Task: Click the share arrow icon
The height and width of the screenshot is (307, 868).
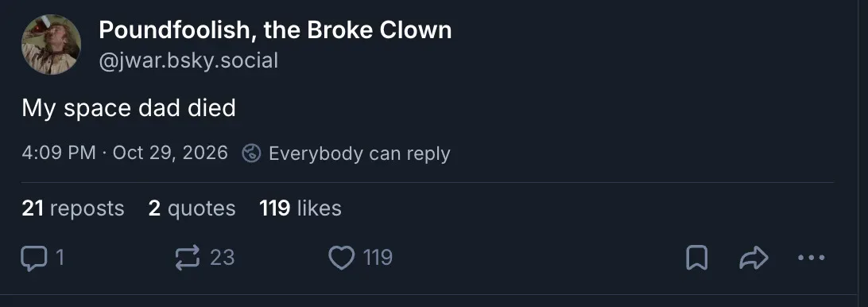Action: click(x=754, y=258)
